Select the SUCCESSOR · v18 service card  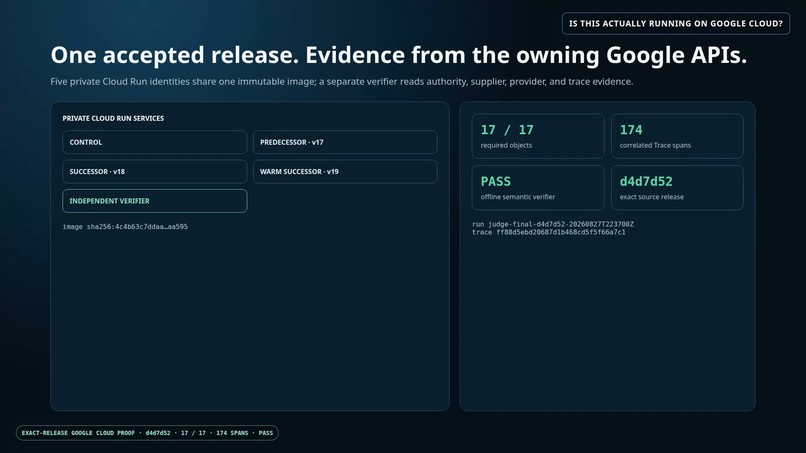[x=155, y=172]
